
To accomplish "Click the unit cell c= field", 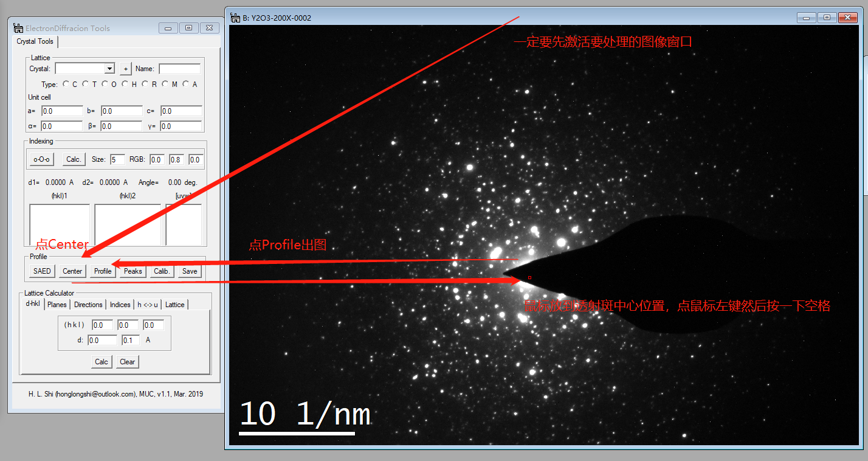I will click(181, 111).
